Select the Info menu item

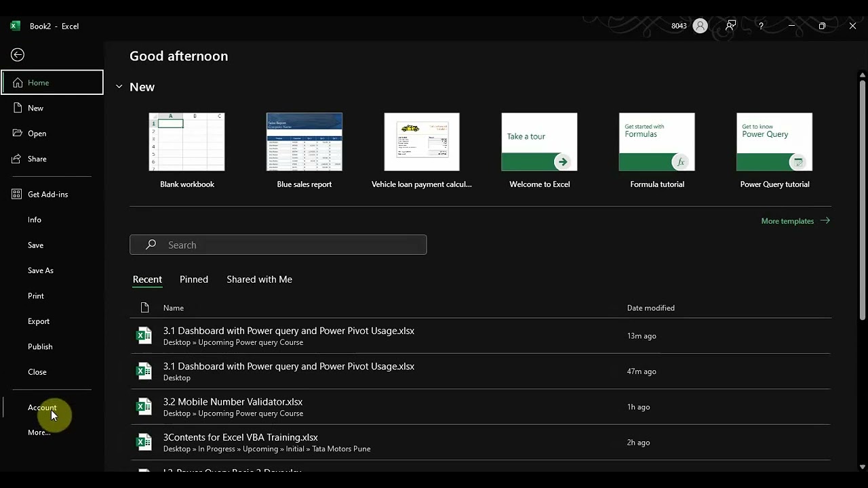point(35,220)
